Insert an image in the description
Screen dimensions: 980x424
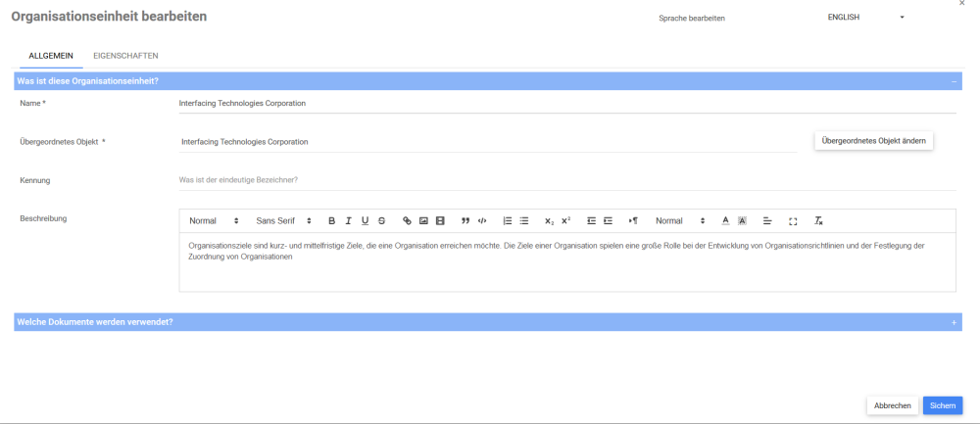423,221
